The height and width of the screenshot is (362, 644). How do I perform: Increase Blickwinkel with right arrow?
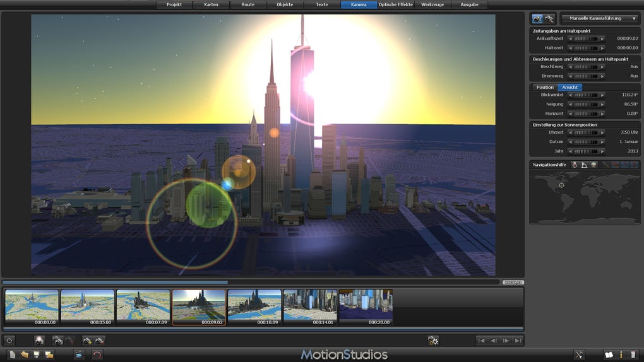(602, 95)
